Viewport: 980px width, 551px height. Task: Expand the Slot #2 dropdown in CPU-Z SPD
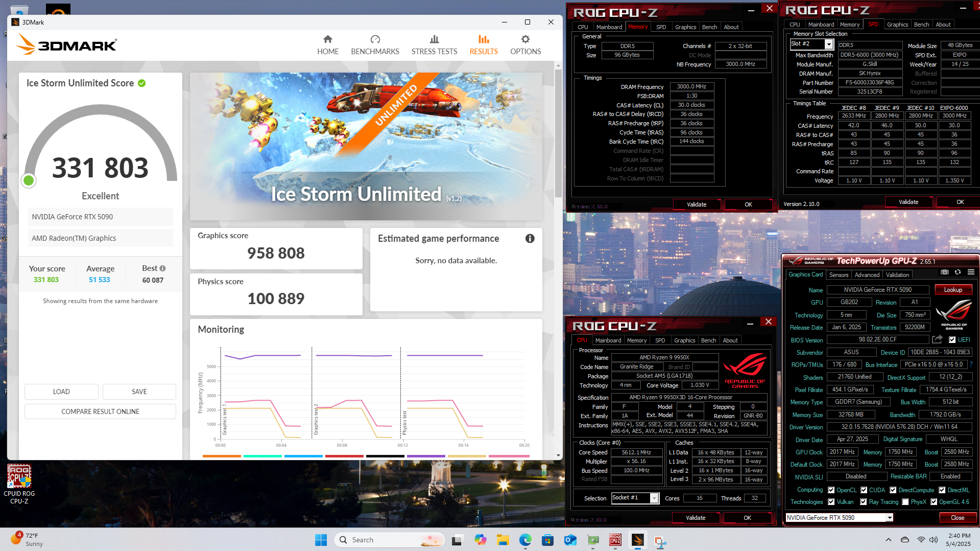(829, 44)
